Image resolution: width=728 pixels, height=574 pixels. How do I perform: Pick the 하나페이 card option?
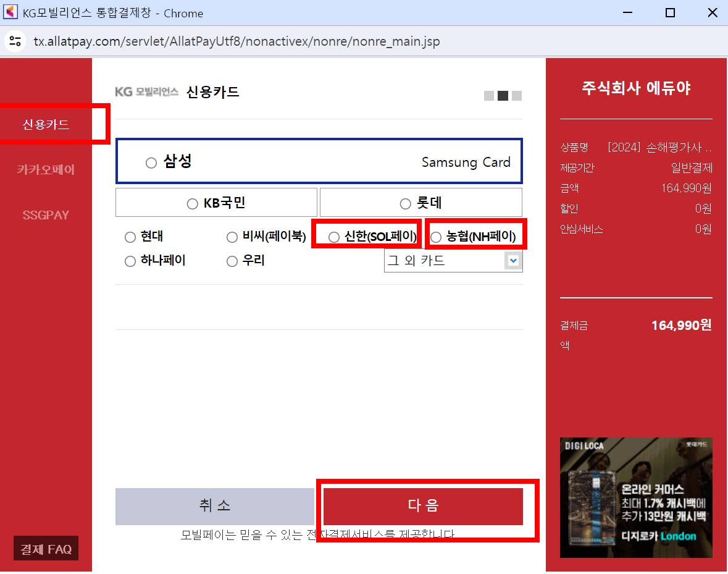pyautogui.click(x=130, y=261)
